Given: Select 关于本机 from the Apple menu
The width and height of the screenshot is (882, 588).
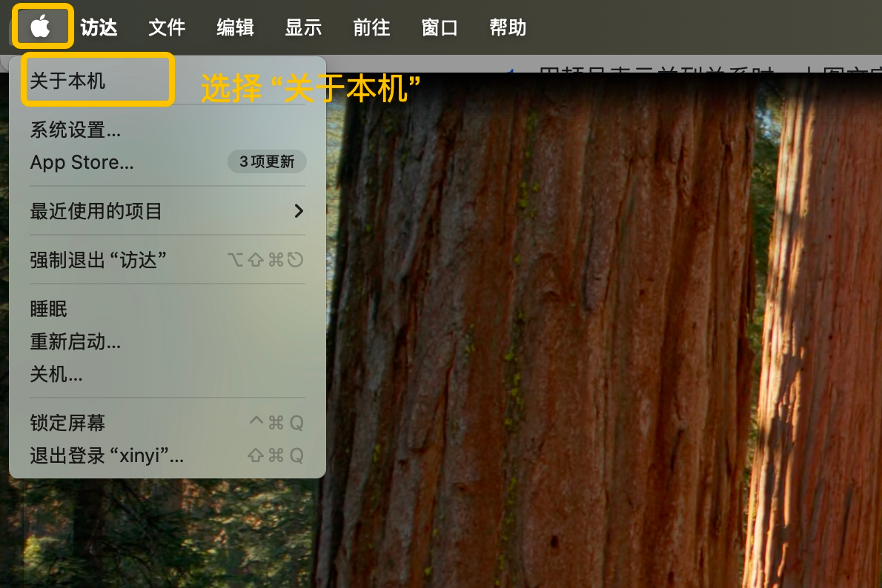Looking at the screenshot, I should (68, 81).
